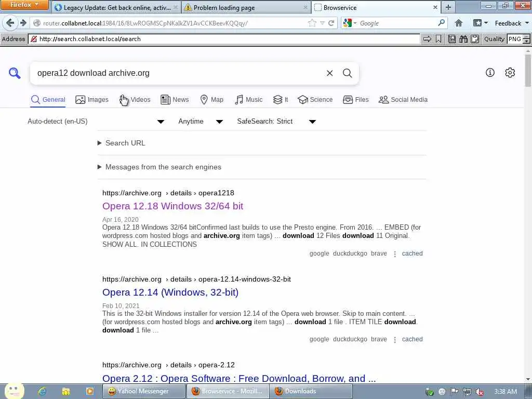
Task: Select the General search category
Action: [48, 99]
